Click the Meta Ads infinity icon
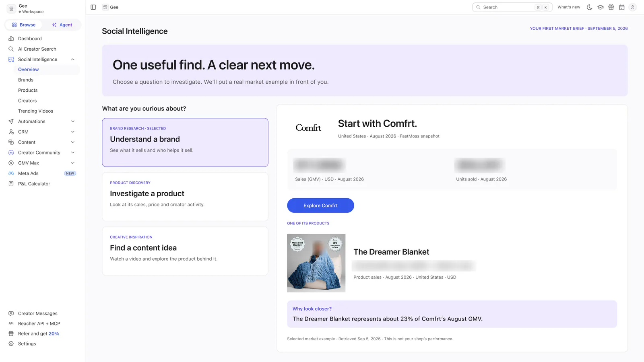This screenshot has width=644, height=362. pyautogui.click(x=11, y=173)
